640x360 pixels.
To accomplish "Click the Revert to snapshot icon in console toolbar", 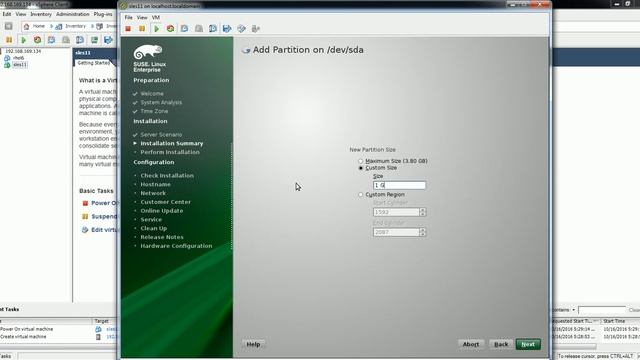I will coord(199,29).
